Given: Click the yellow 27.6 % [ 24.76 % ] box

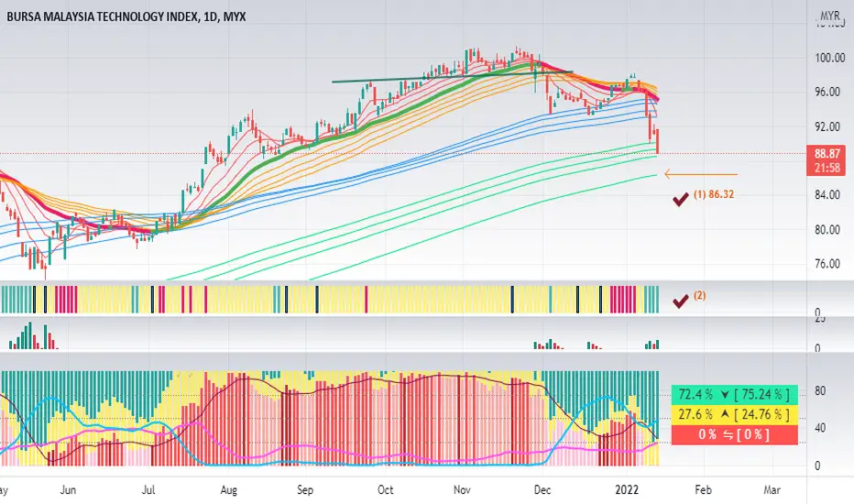Looking at the screenshot, I should point(734,414).
